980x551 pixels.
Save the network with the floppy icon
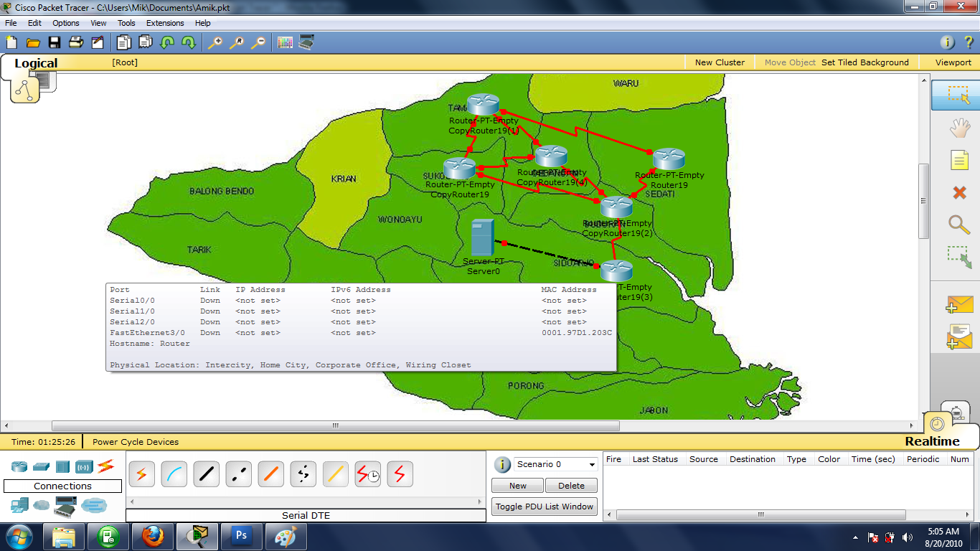pos(55,42)
